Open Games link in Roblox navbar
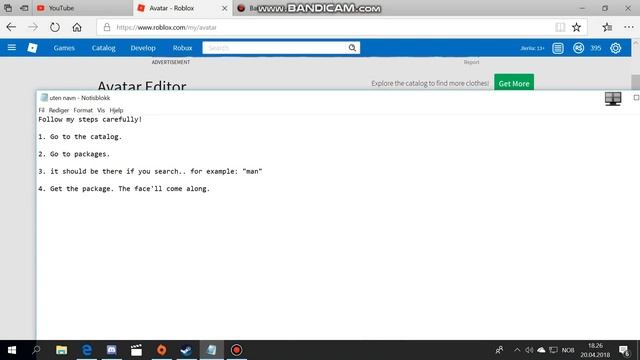 tap(64, 48)
